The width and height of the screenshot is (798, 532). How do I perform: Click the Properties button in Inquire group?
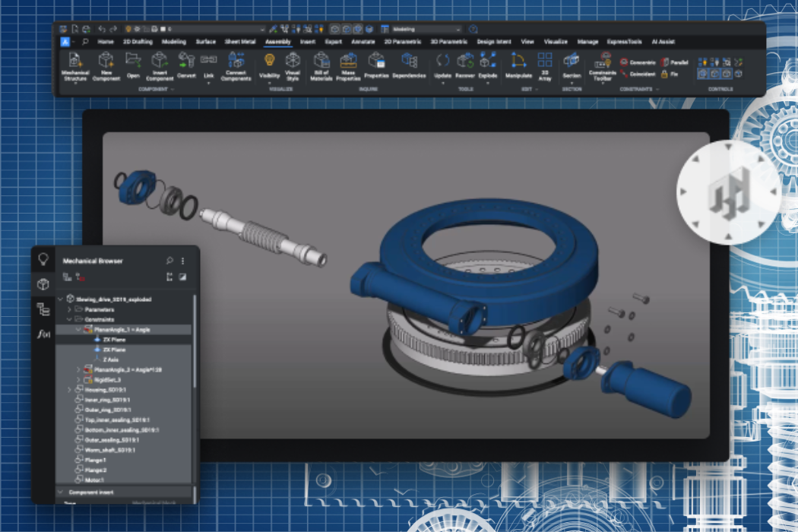(x=377, y=66)
